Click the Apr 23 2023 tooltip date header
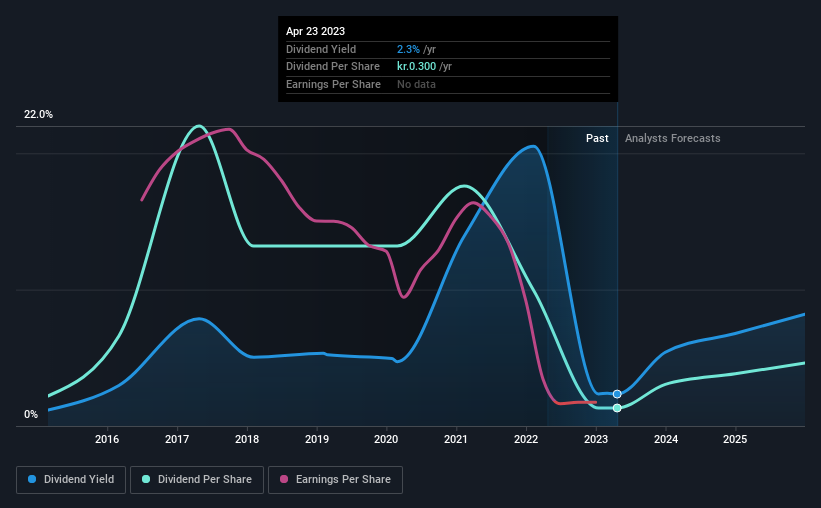This screenshot has height=508, width=821. tap(315, 31)
